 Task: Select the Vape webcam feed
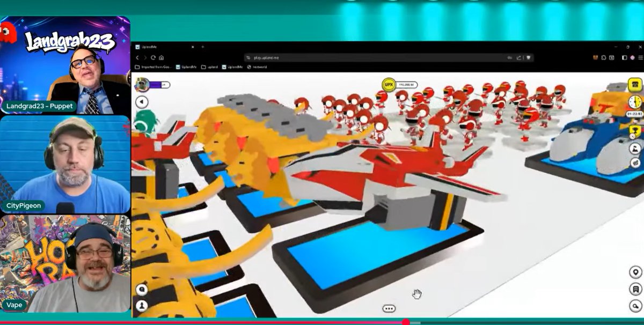pyautogui.click(x=65, y=264)
